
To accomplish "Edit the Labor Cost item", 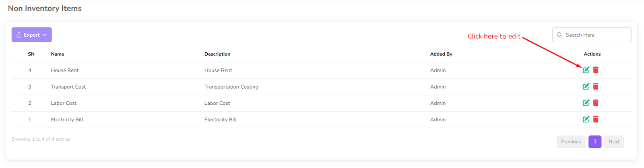I will pyautogui.click(x=586, y=103).
